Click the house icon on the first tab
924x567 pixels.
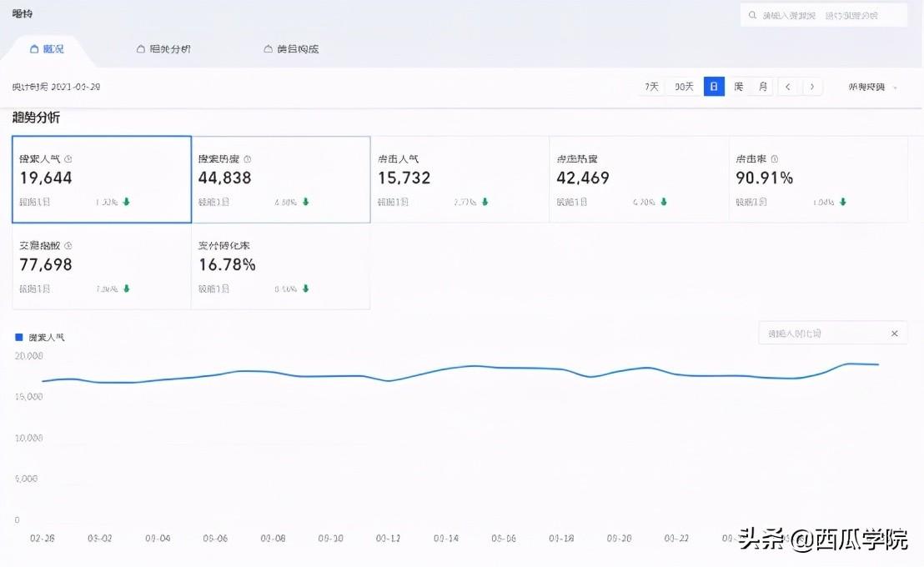[34, 49]
